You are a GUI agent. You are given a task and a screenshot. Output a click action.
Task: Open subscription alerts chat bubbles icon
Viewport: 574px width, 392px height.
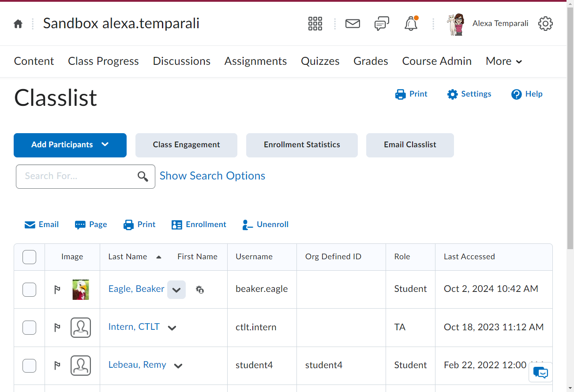(x=382, y=23)
